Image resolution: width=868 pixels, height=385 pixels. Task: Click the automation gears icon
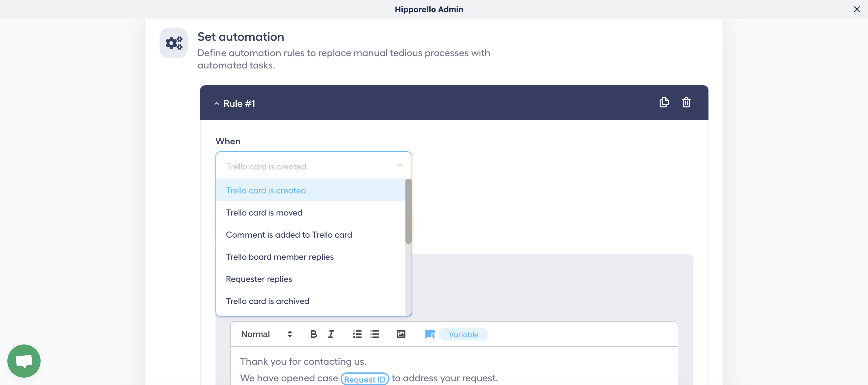tap(174, 43)
